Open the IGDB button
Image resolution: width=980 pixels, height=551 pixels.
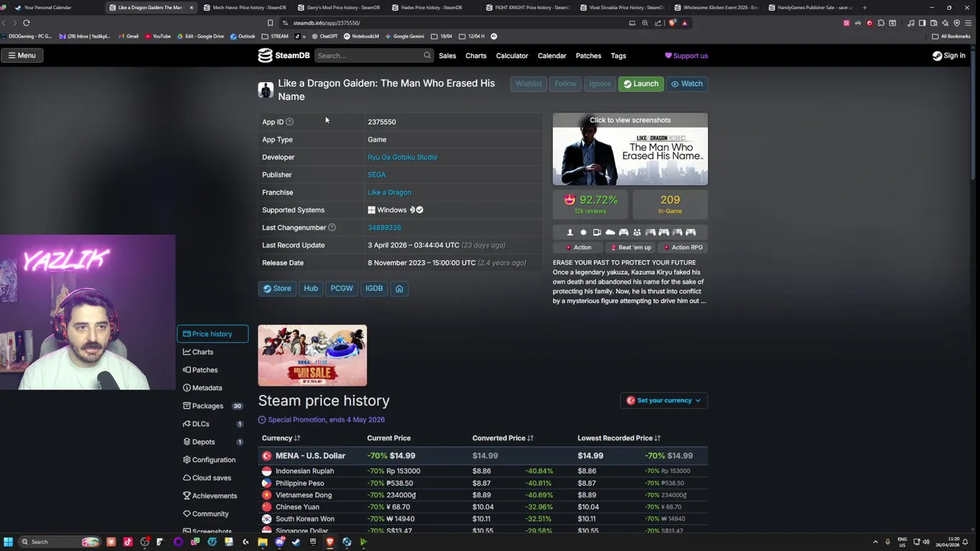(374, 289)
